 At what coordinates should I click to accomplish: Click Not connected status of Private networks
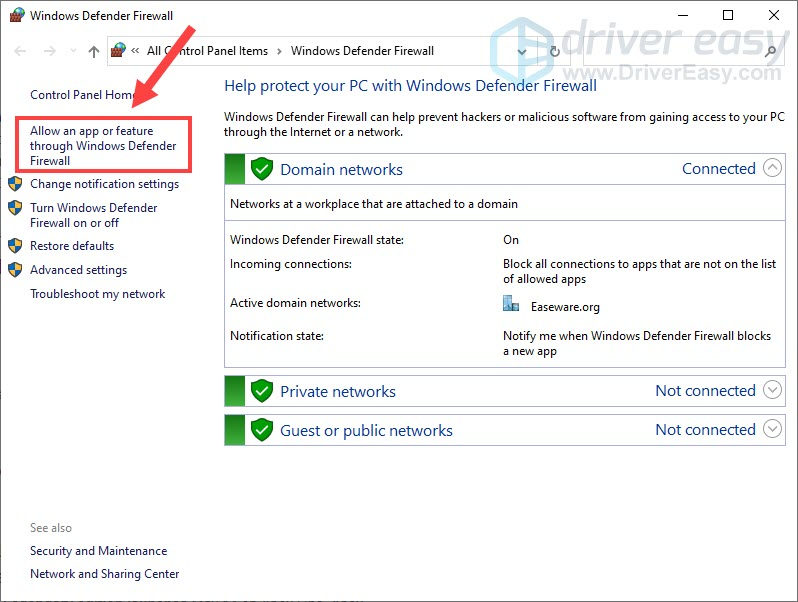(x=705, y=390)
